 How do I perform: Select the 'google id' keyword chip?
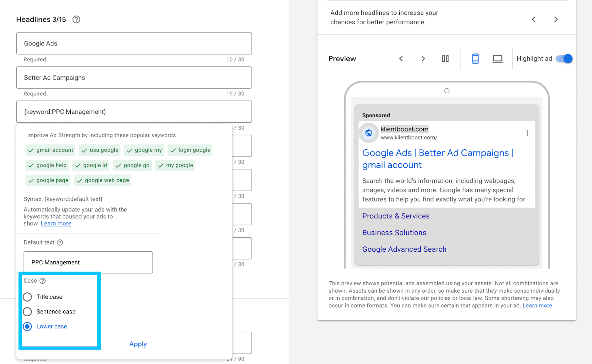[x=91, y=165]
